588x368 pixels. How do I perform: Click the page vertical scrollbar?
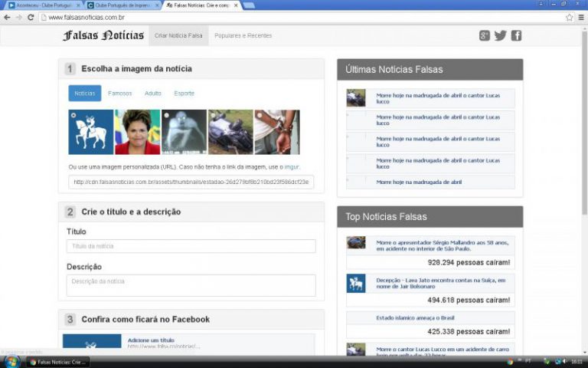pyautogui.click(x=584, y=124)
